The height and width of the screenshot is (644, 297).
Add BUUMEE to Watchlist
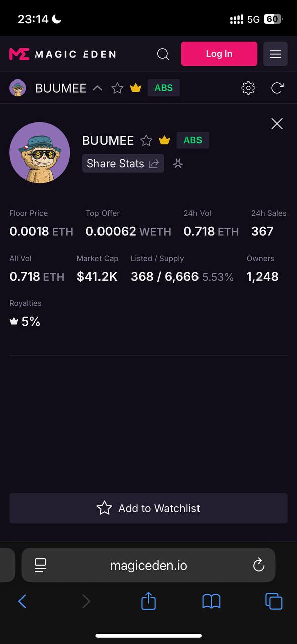pos(148,508)
